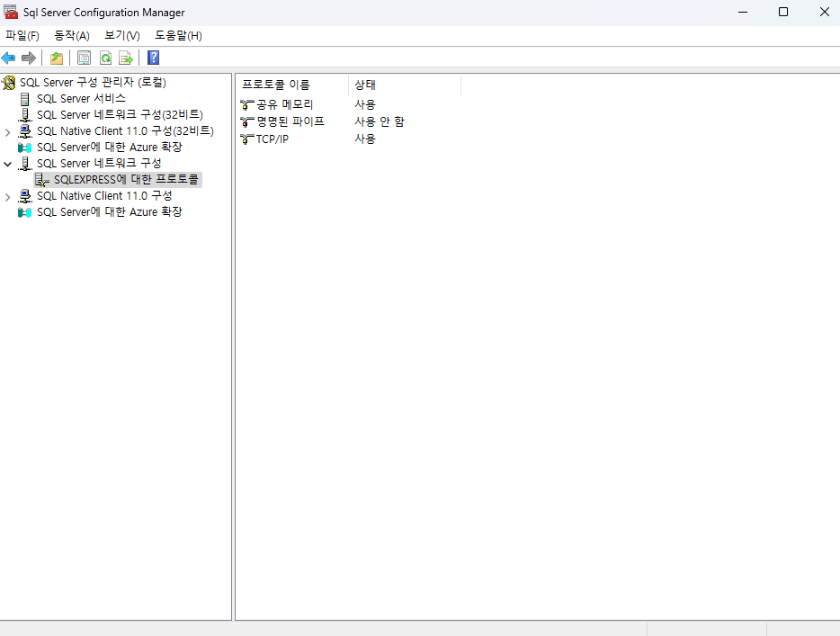Select the TCP/IP protocol name
Screen dimensions: 840x636
tap(273, 139)
